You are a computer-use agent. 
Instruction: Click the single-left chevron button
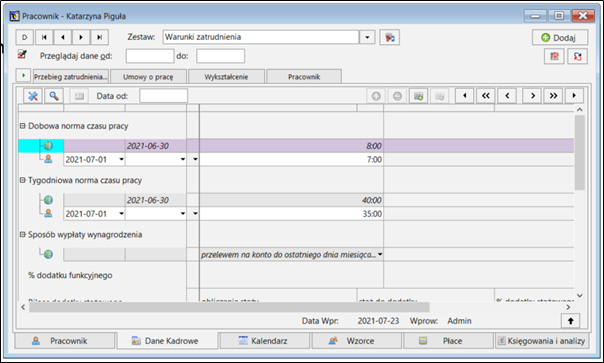point(507,96)
